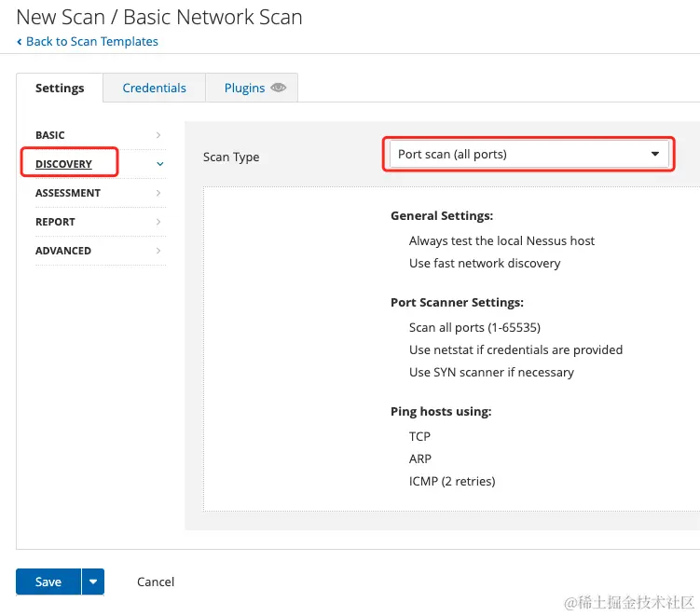This screenshot has height=616, width=700.
Task: Open the ADVANCED settings section
Action: tap(63, 251)
